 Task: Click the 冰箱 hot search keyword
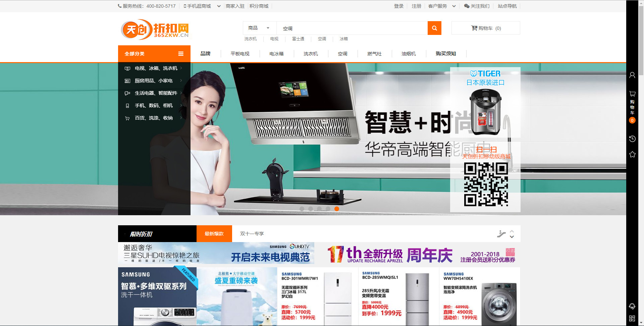(x=344, y=39)
